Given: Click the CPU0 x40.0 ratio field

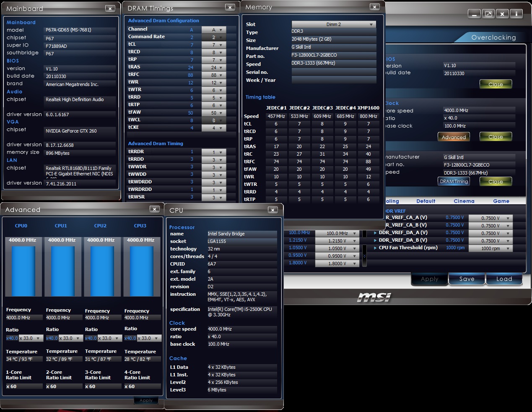Looking at the screenshot, I should tap(12, 338).
